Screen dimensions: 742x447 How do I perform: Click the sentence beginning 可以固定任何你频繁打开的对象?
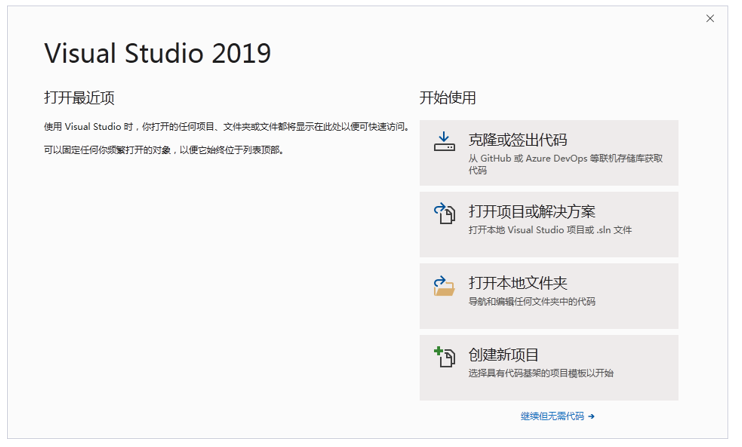[164, 150]
